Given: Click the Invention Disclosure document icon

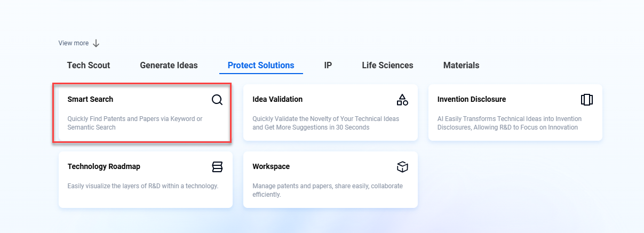Looking at the screenshot, I should 587,100.
